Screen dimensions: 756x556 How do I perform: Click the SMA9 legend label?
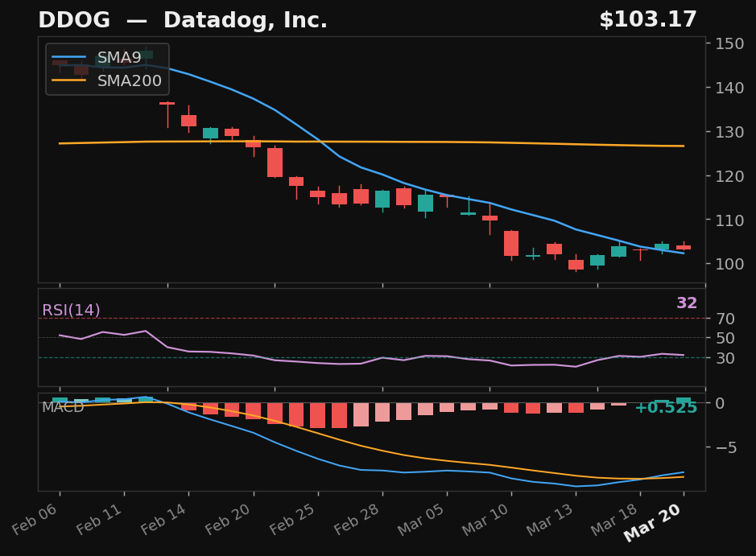coord(119,57)
